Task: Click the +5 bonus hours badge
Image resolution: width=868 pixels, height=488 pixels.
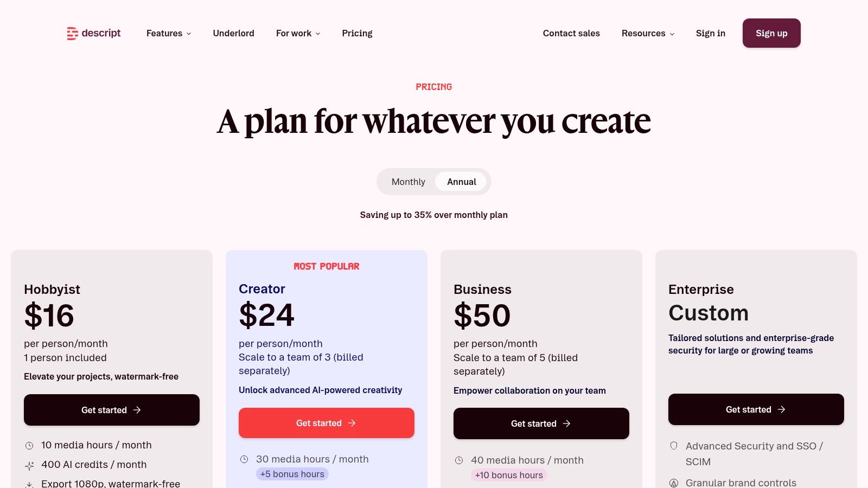Action: [x=292, y=473]
